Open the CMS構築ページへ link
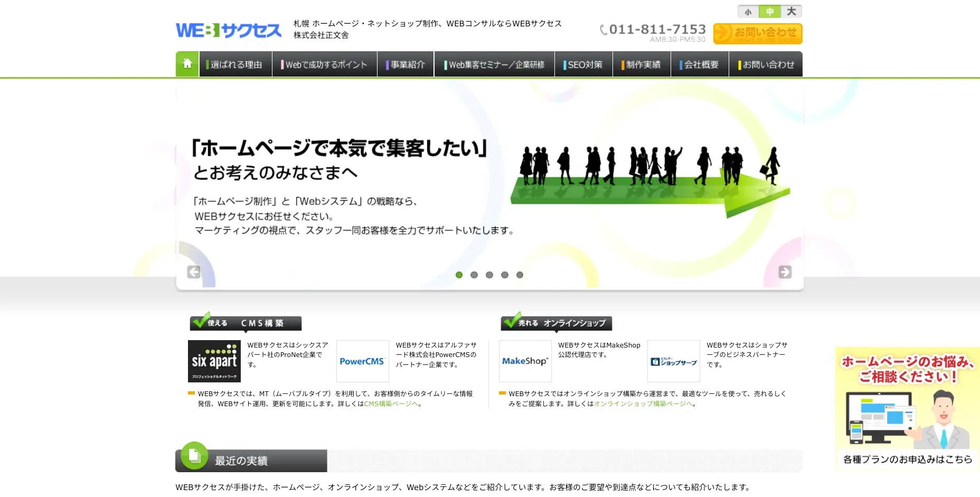This screenshot has width=980, height=497. pyautogui.click(x=391, y=404)
